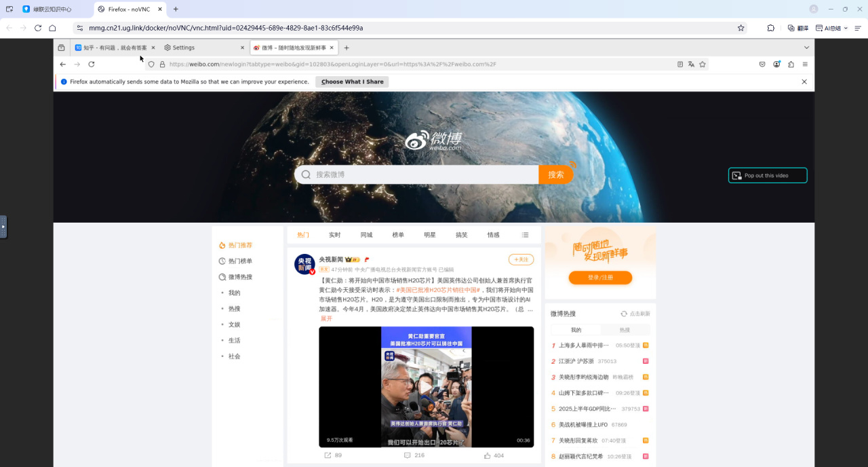Open Firefox extensions icon
This screenshot has width=868, height=467.
point(791,64)
